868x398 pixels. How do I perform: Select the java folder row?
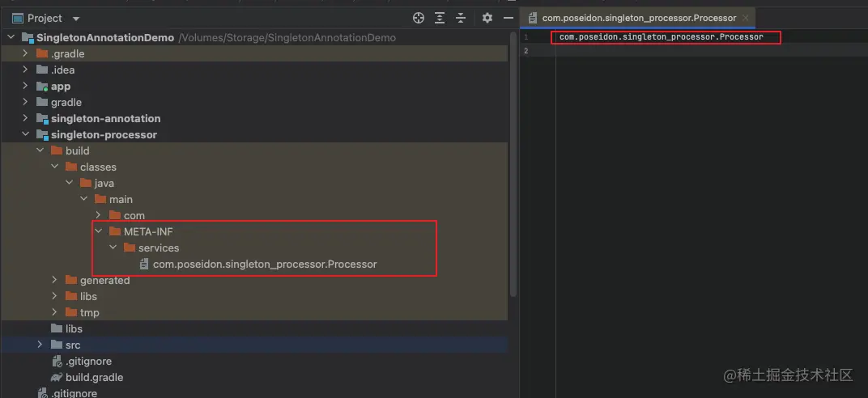click(x=254, y=183)
